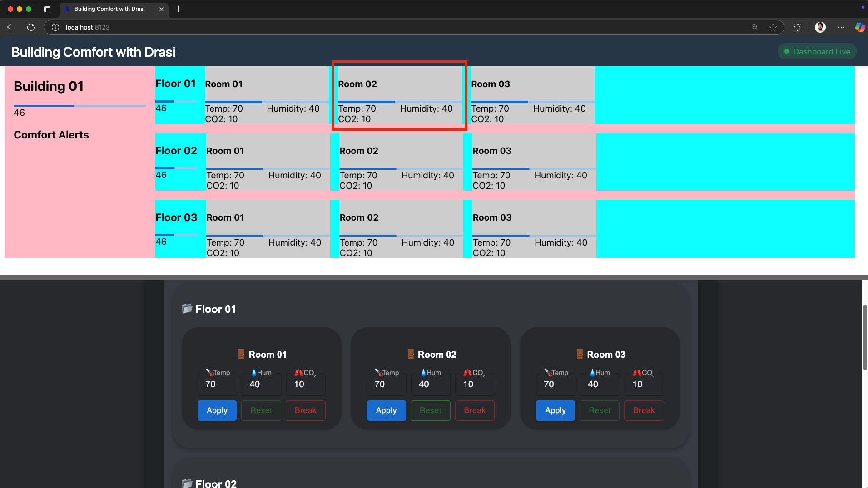This screenshot has height=488, width=868.
Task: Click the folder icon next to Floor 01
Action: (187, 309)
